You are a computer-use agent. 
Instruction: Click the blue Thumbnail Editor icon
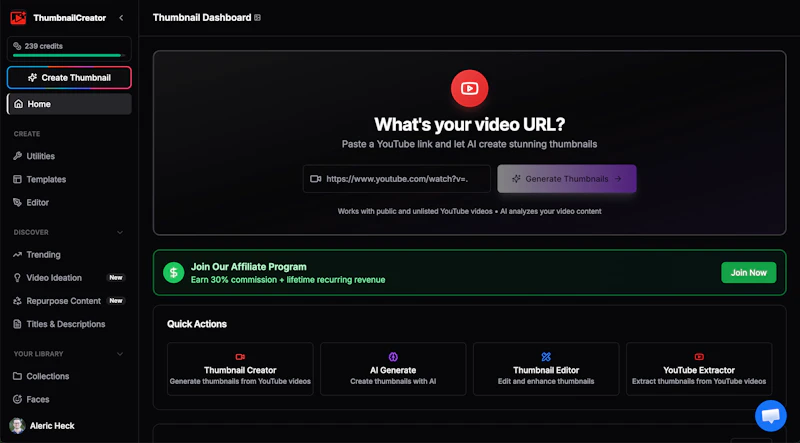546,357
